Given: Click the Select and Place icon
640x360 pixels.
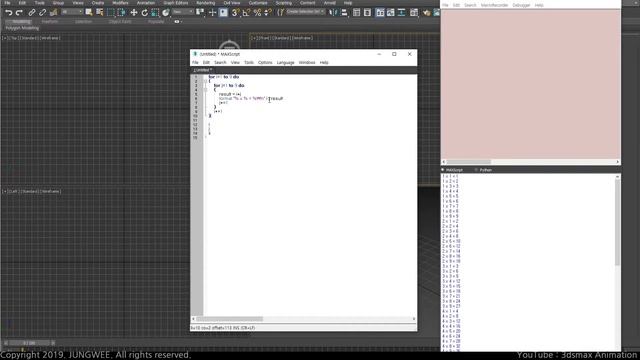Looking at the screenshot, I should pyautogui.click(x=165, y=13).
